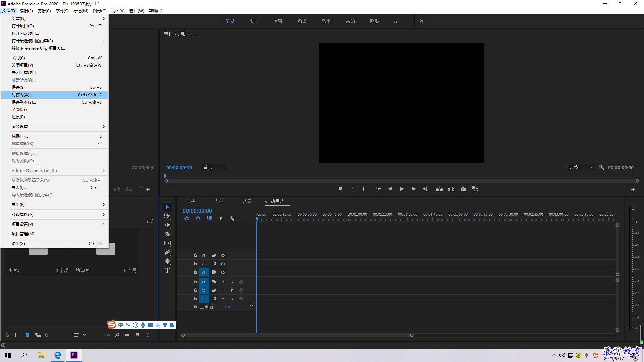Play the program monitor sequence
The height and width of the screenshot is (362, 644).
(x=401, y=189)
